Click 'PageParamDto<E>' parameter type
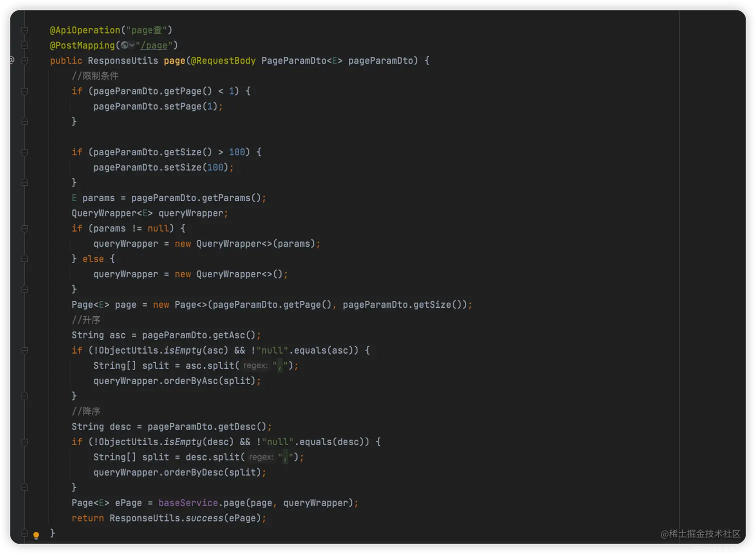Screen dimensions: 756x554 302,60
